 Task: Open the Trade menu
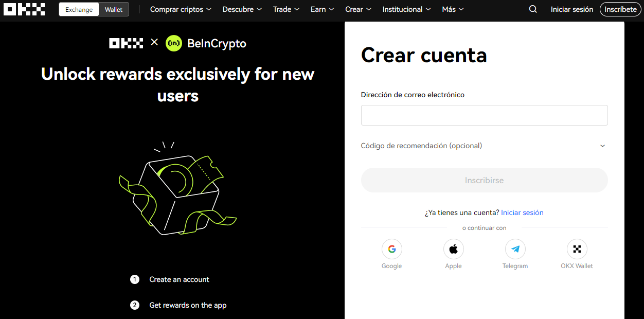coord(287,9)
